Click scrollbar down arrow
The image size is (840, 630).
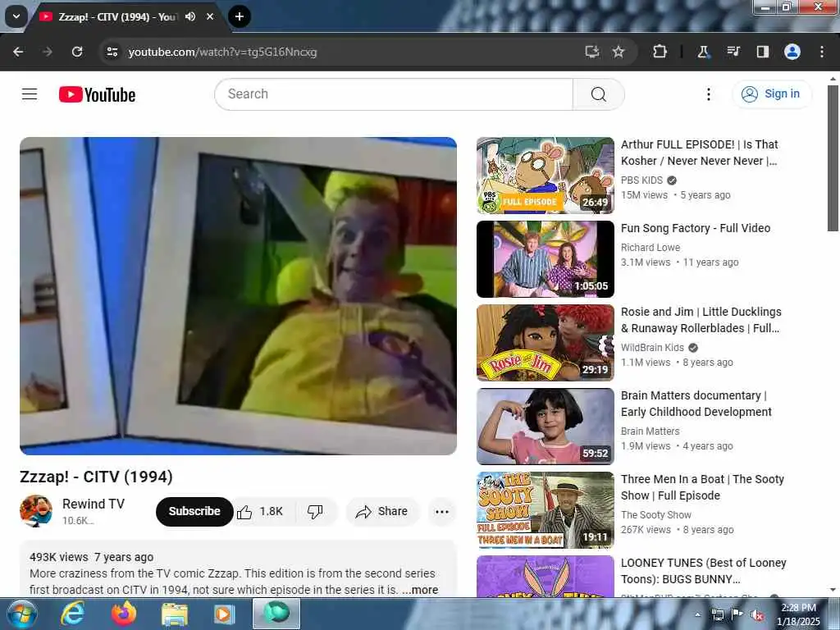[x=833, y=591]
